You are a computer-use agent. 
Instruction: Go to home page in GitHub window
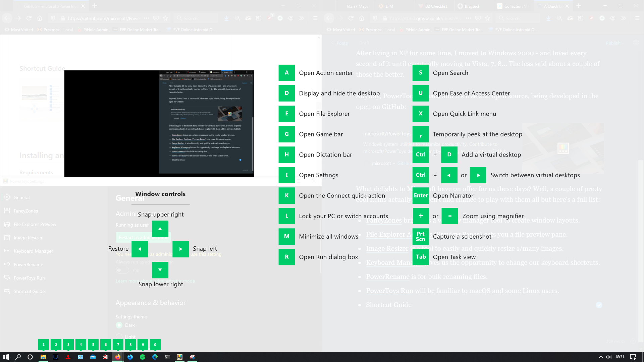click(40, 18)
